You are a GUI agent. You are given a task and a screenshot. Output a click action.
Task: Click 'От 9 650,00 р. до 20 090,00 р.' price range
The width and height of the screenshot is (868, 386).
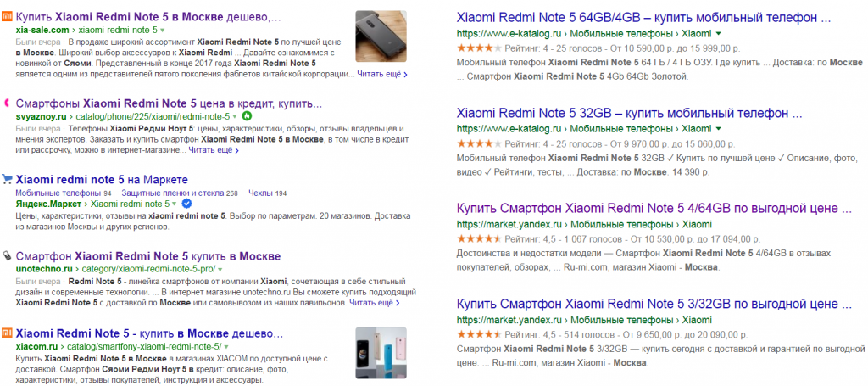[685, 335]
